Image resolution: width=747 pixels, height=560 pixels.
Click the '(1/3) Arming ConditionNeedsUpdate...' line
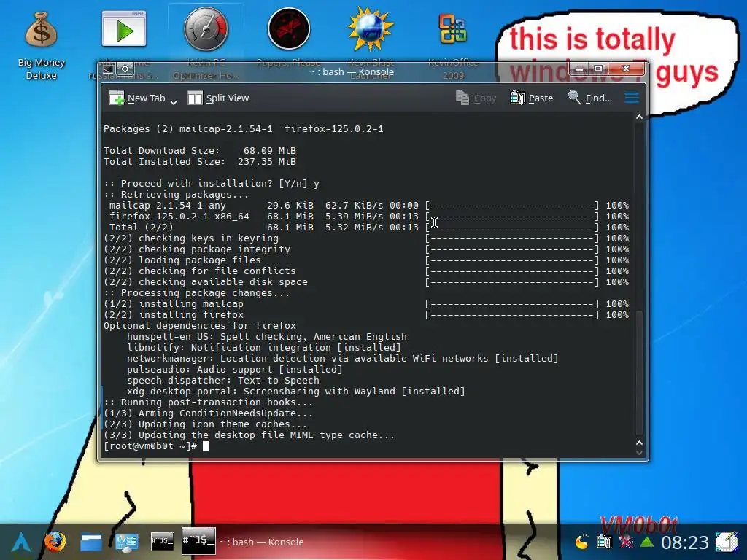(x=208, y=413)
